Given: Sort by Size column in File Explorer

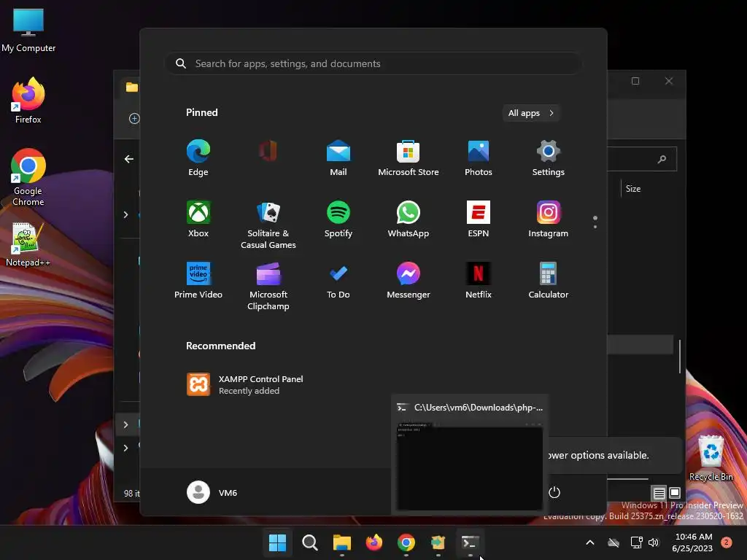Looking at the screenshot, I should [633, 189].
